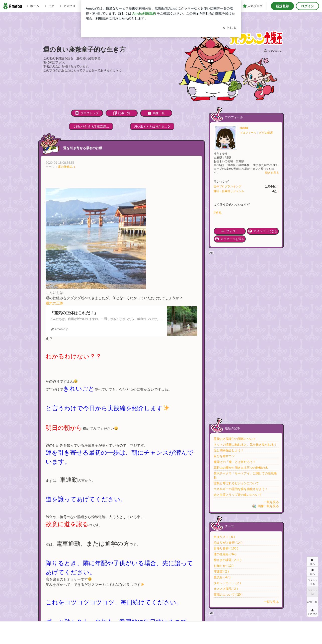Go to previous article 願いを叶える手帳活用
The width and height of the screenshot is (322, 644).
tap(91, 127)
